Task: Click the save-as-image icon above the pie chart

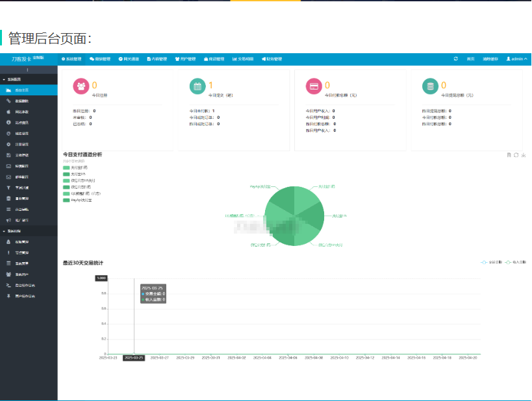Action: point(524,155)
